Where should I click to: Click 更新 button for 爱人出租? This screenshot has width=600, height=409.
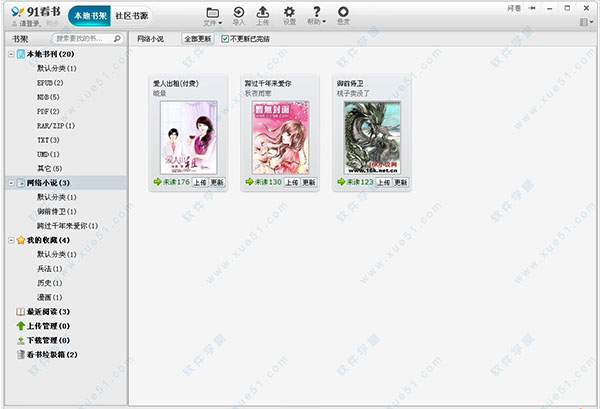217,183
